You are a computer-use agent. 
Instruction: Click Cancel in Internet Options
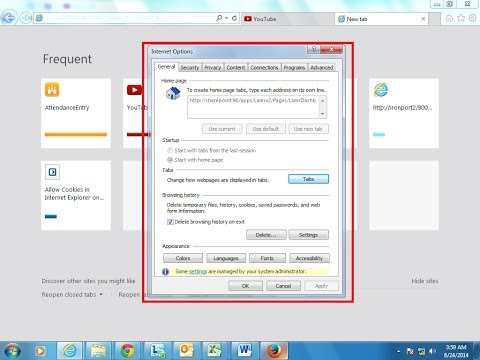click(283, 286)
